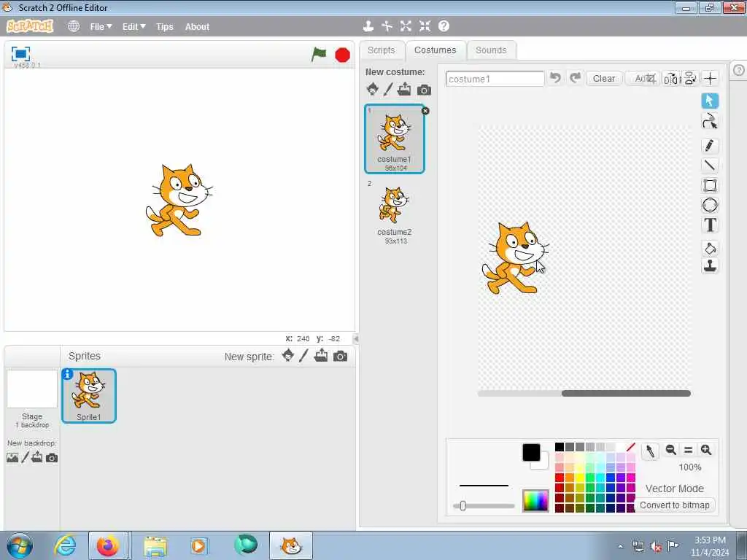Activate the Rectangle tool
This screenshot has width=747, height=560.
point(710,185)
